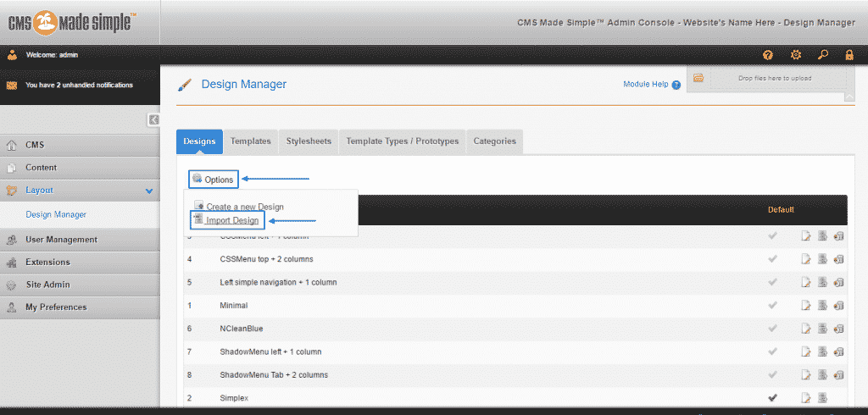Open Design Manager in sidebar
This screenshot has height=415, width=868.
point(56,214)
